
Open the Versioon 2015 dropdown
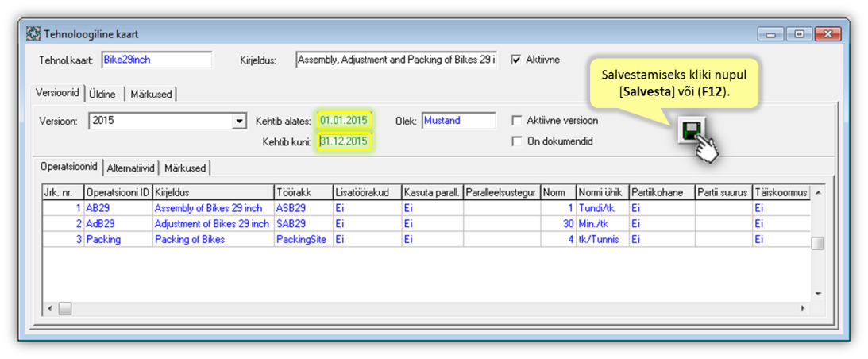pyautogui.click(x=239, y=122)
